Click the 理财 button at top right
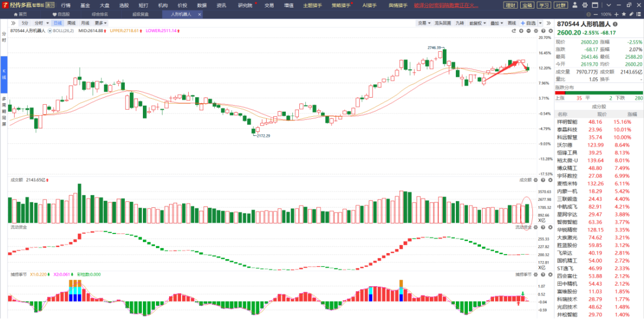644x319 pixels. click(510, 5)
